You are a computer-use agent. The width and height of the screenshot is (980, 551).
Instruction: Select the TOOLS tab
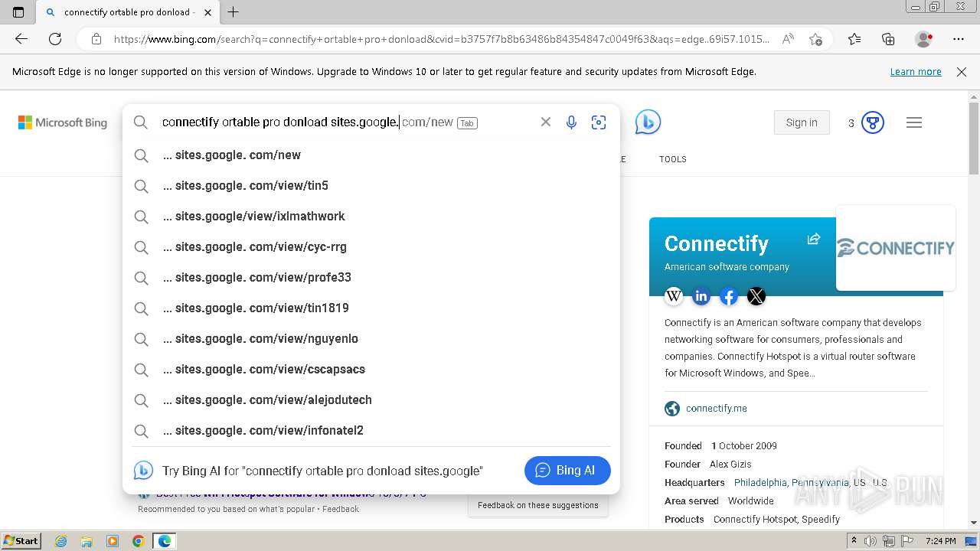click(672, 159)
